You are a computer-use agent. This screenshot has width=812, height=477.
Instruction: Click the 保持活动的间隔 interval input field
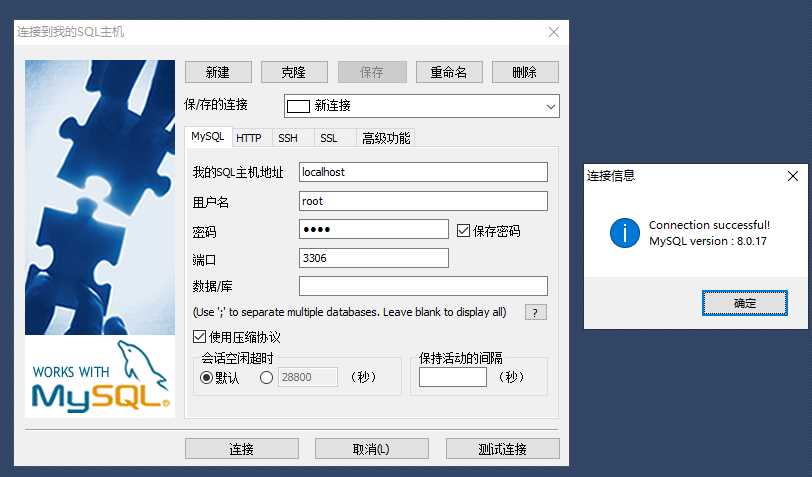pos(453,377)
